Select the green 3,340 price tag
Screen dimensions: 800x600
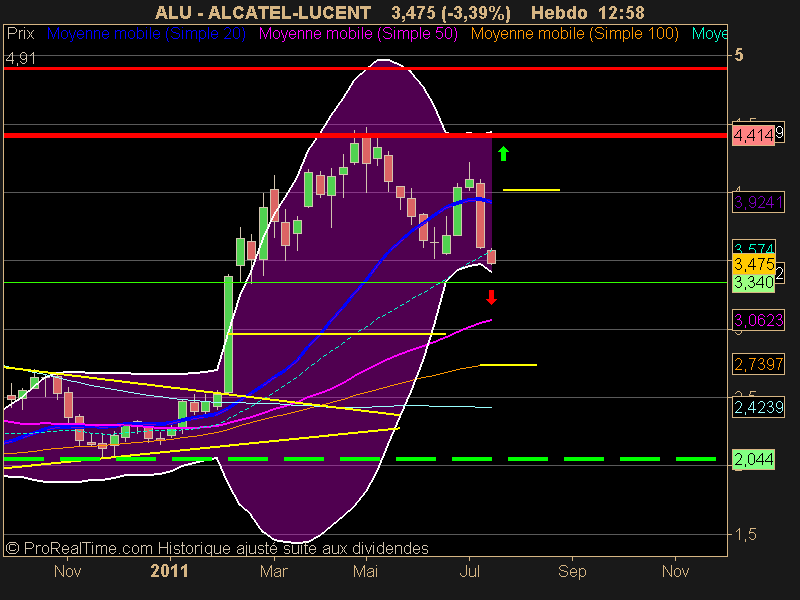753,283
